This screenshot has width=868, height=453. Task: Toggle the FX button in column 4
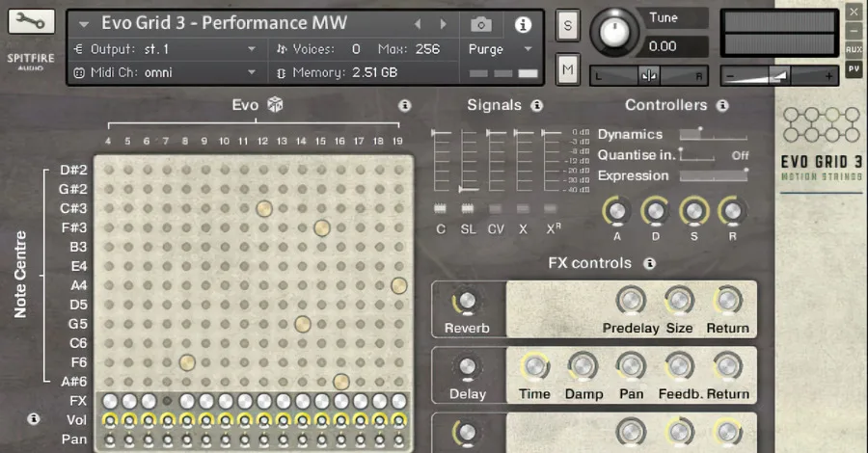pyautogui.click(x=110, y=400)
